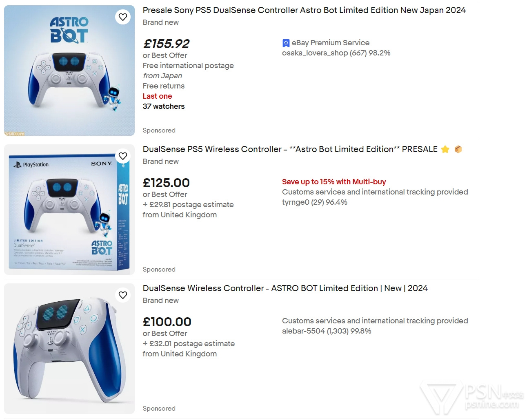Click the £125.00 price
The width and height of the screenshot is (529, 420).
[x=166, y=183]
